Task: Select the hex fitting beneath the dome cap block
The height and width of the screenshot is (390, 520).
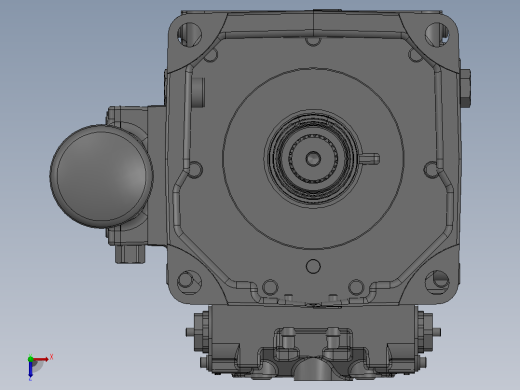Action: (x=130, y=254)
